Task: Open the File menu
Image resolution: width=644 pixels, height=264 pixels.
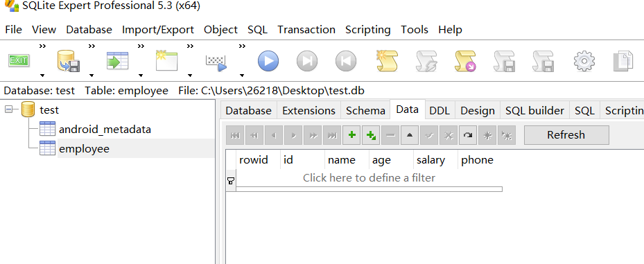Action: [x=14, y=30]
